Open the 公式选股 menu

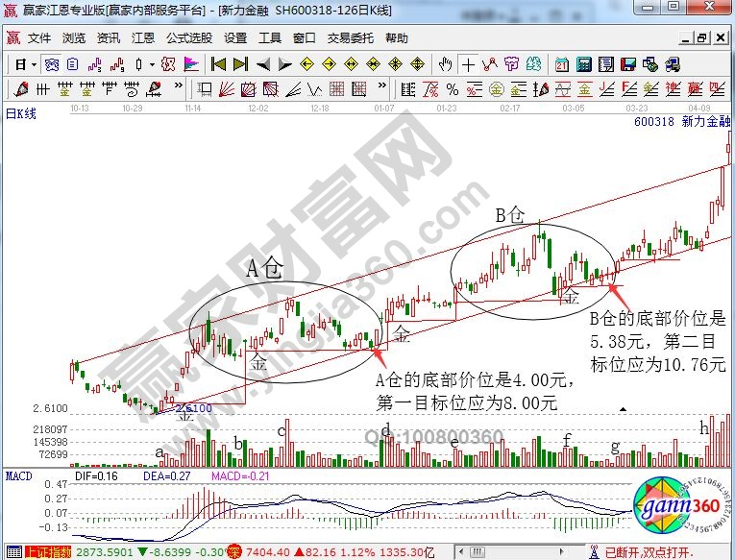pyautogui.click(x=189, y=38)
